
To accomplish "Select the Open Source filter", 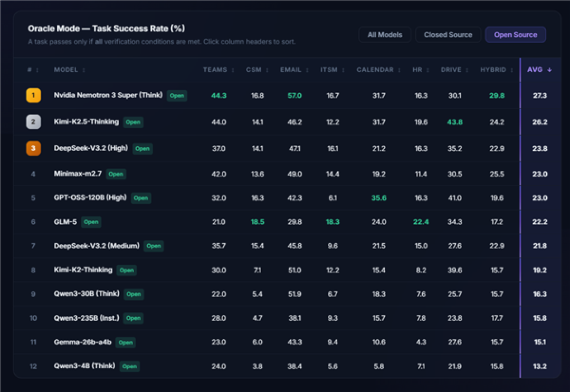I will click(x=516, y=35).
